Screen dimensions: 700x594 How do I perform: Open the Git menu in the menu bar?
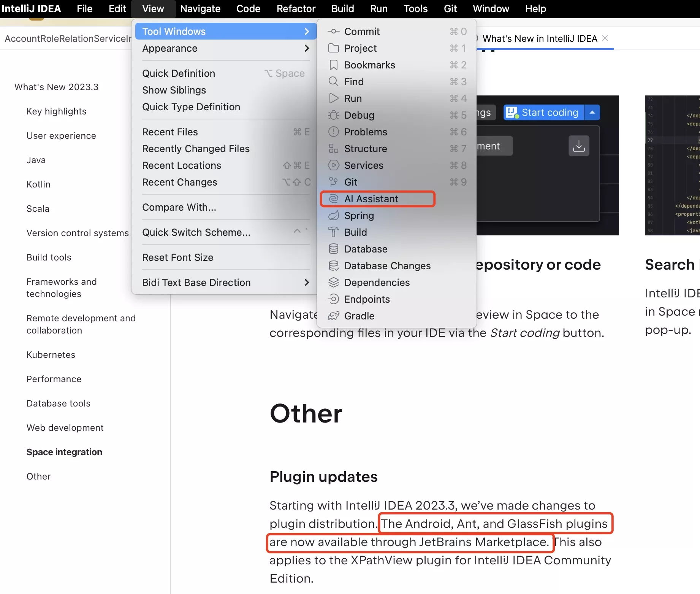click(450, 9)
